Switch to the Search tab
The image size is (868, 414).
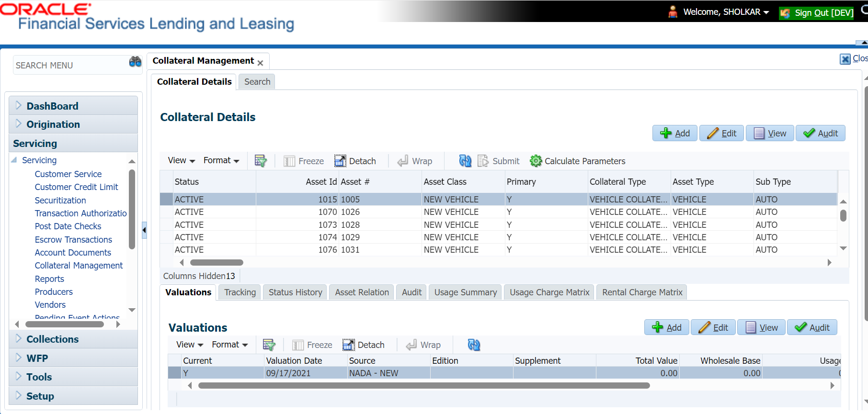(257, 82)
